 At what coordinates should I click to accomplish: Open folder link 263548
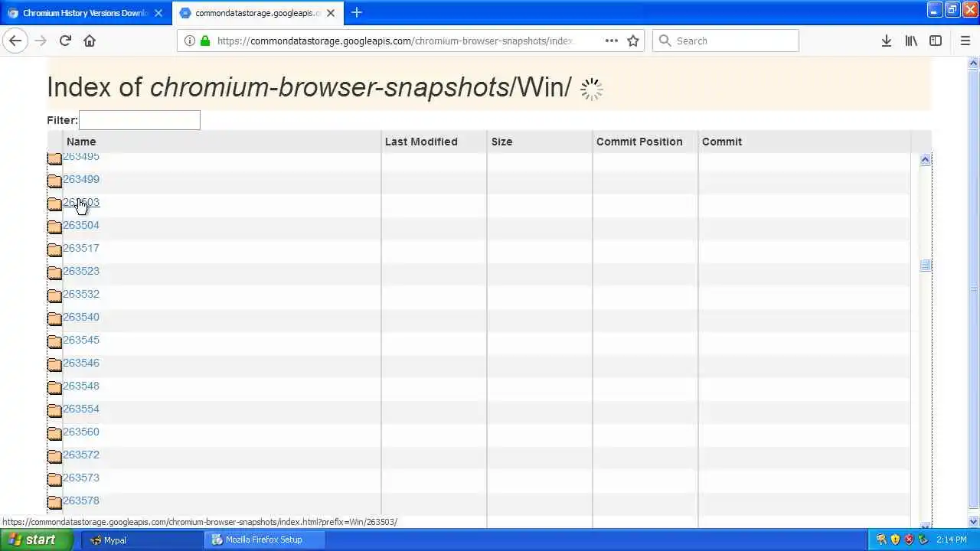[81, 386]
